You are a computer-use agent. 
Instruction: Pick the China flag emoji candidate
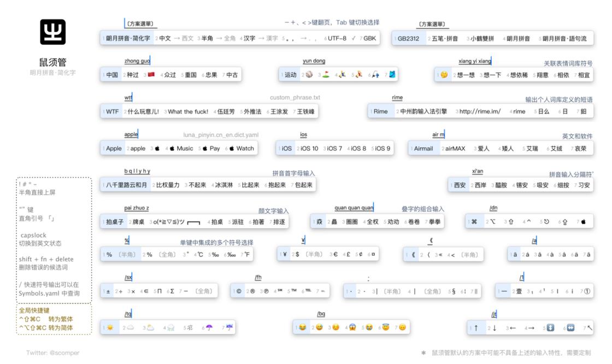(x=151, y=74)
